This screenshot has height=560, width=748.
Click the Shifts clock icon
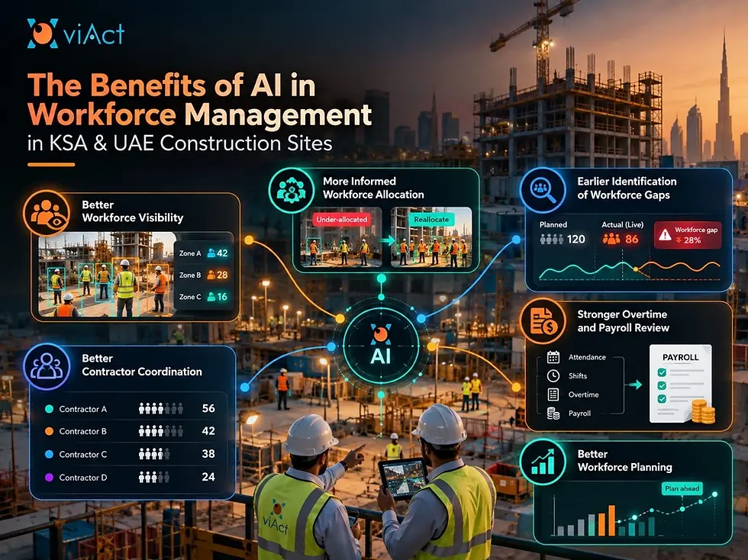(553, 376)
